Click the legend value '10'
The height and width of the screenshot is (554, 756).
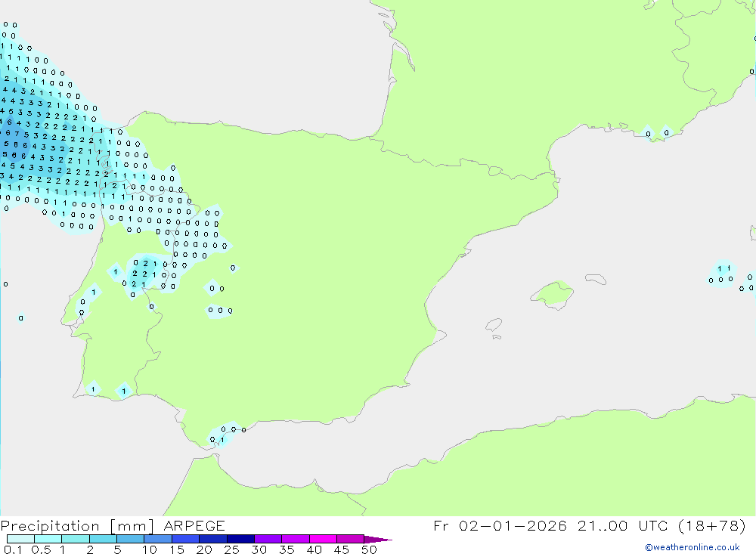(150, 549)
